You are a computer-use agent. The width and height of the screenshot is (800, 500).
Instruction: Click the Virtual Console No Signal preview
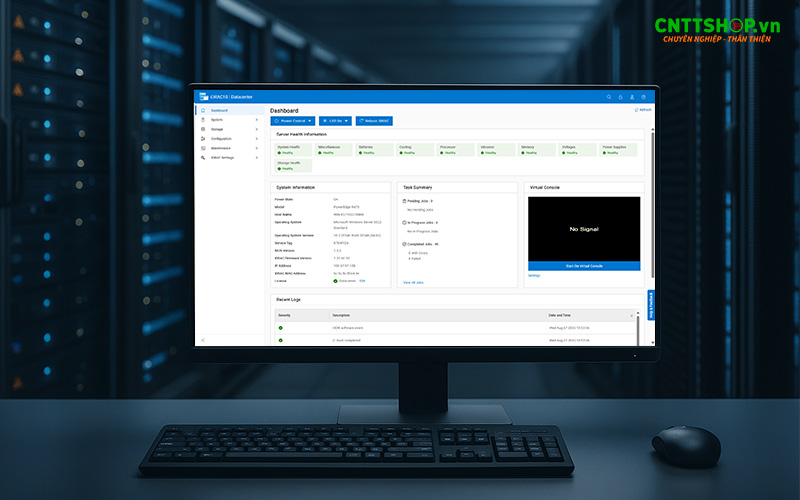pos(584,229)
